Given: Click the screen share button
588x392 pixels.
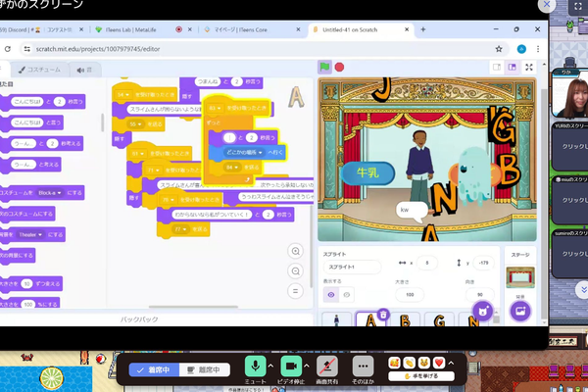Looking at the screenshot, I should [x=327, y=367].
